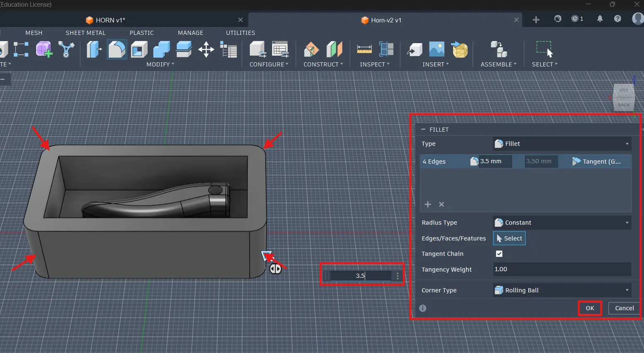
Task: Collapse the FILLET dialog panel
Action: coord(423,130)
